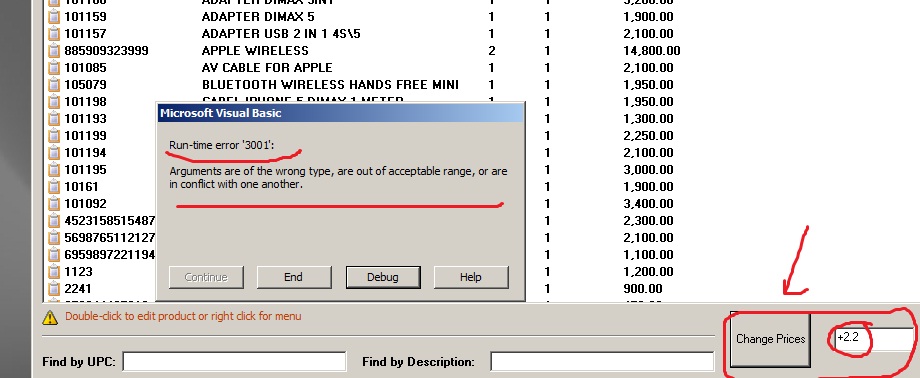The height and width of the screenshot is (378, 920).
Task: Select AV CABLE FOR APPLE description
Action: pos(267,68)
